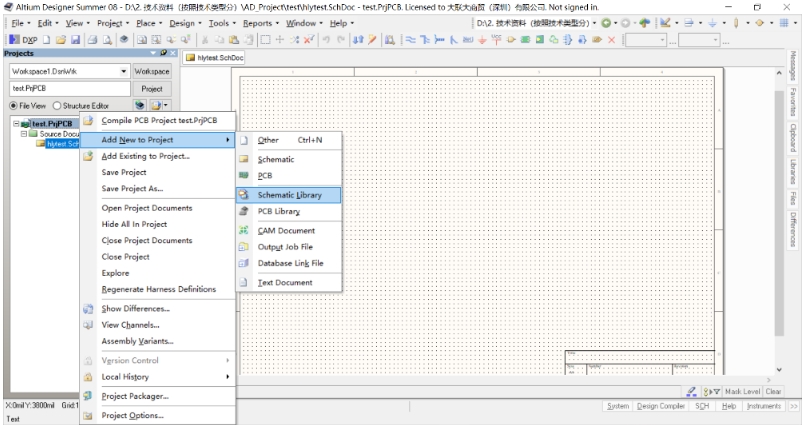
Task: Select Text Document in the submenu
Action: click(289, 282)
